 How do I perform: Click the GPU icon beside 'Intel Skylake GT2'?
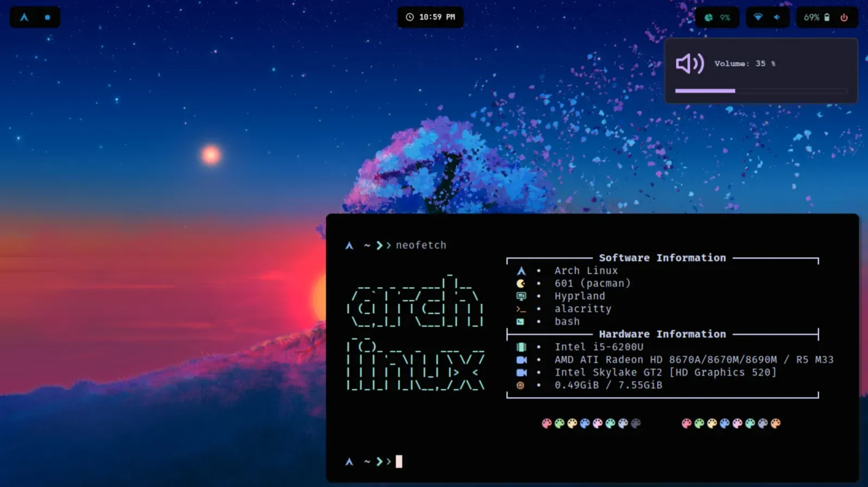pyautogui.click(x=521, y=372)
